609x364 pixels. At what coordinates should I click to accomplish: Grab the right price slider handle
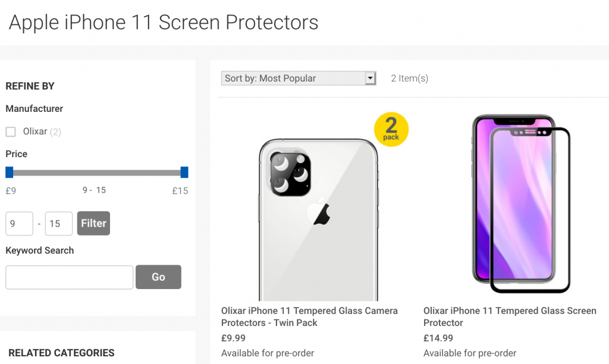tap(184, 172)
